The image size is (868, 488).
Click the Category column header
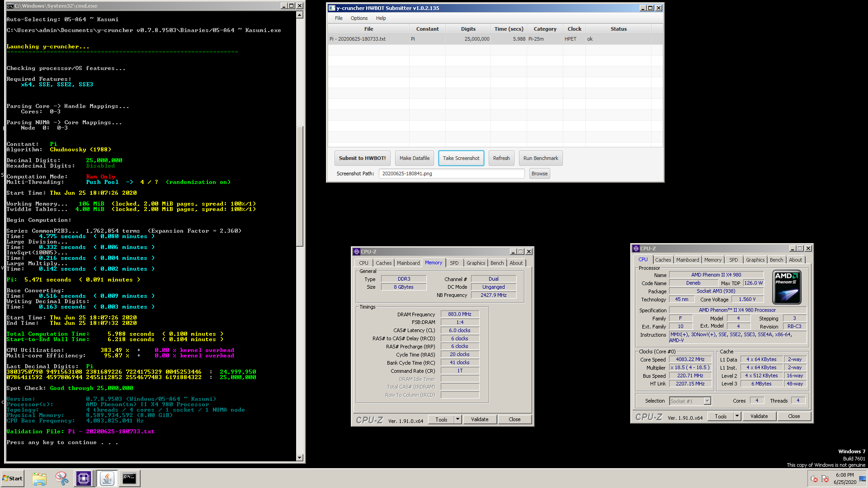pos(545,29)
